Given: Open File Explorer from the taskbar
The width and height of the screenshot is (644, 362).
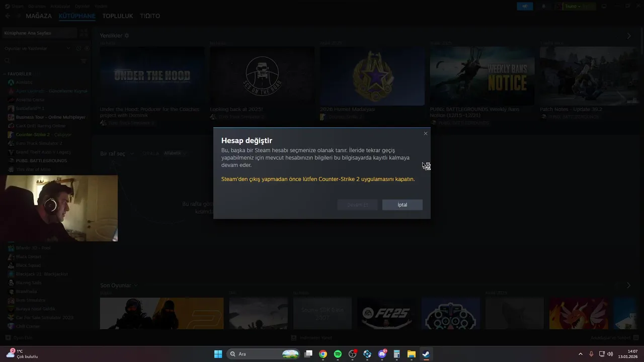Looking at the screenshot, I should [411, 354].
